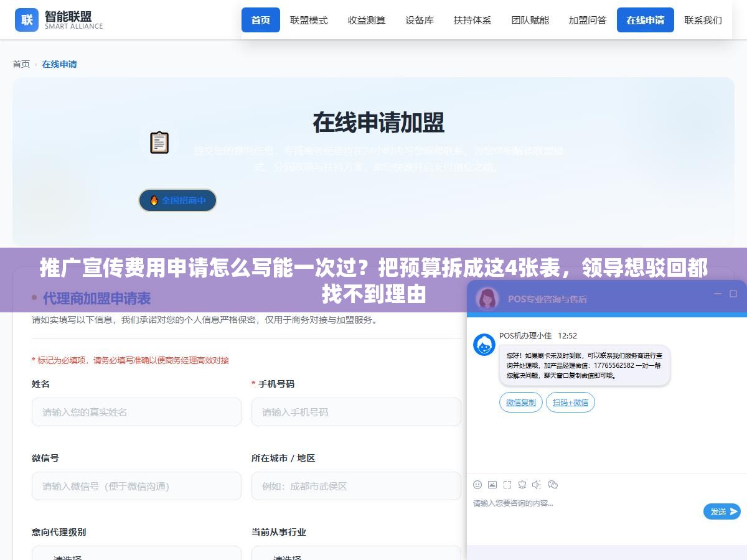Click the 12:52 message timestamp
This screenshot has height=560, width=747.
[567, 335]
